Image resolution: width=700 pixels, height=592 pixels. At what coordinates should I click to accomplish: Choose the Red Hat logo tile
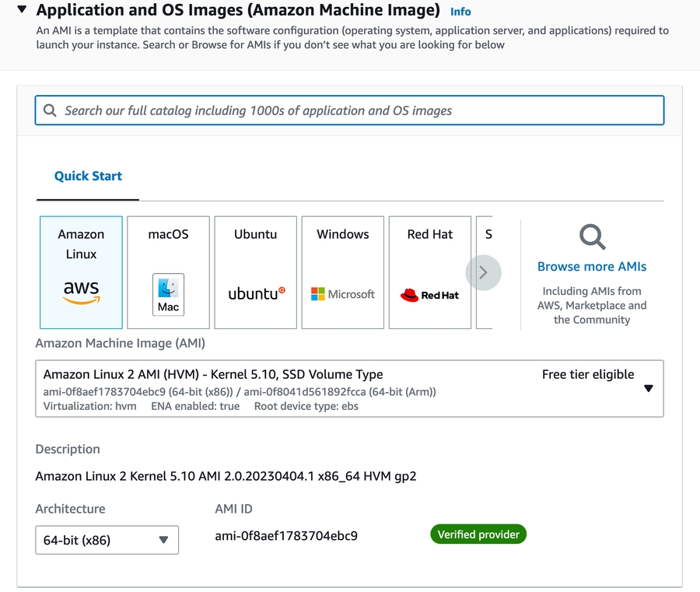[x=429, y=272]
